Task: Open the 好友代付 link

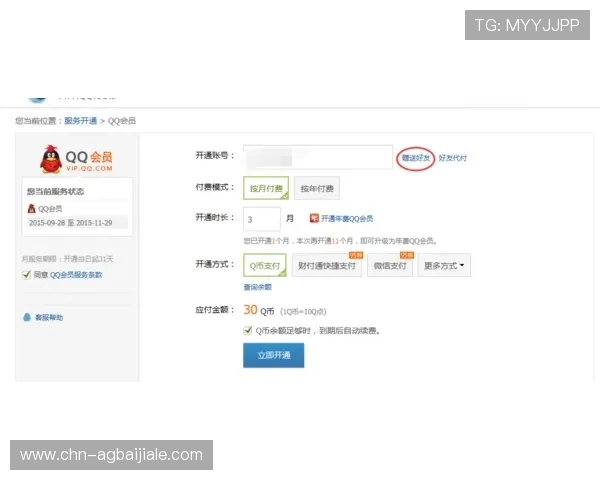Action: pos(452,158)
